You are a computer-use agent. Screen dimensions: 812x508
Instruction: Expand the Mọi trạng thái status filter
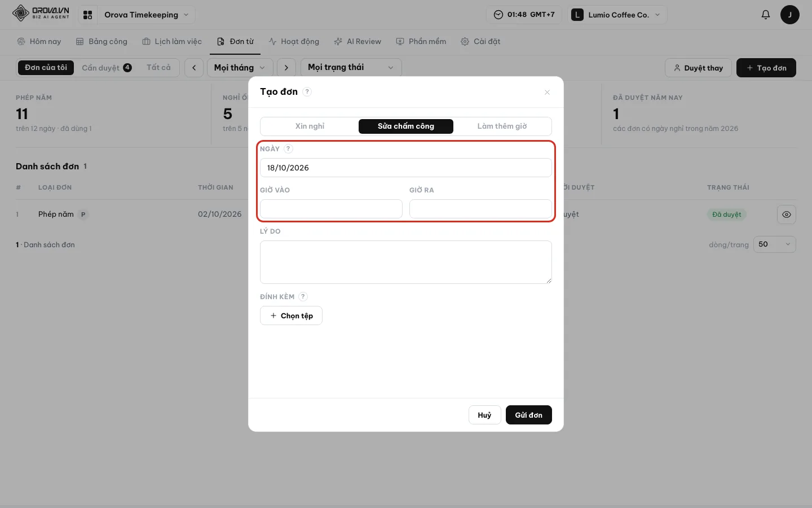click(351, 68)
